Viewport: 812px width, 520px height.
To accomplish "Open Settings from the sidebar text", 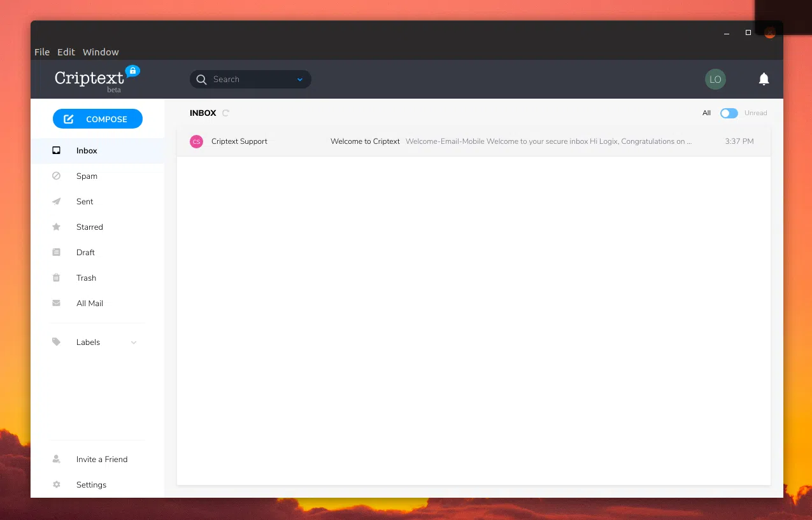I will 91,485.
